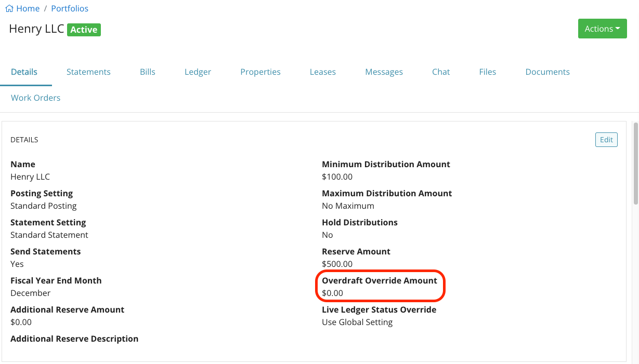This screenshot has width=639, height=364.
Task: Select the Ledger tab
Action: pyautogui.click(x=198, y=72)
